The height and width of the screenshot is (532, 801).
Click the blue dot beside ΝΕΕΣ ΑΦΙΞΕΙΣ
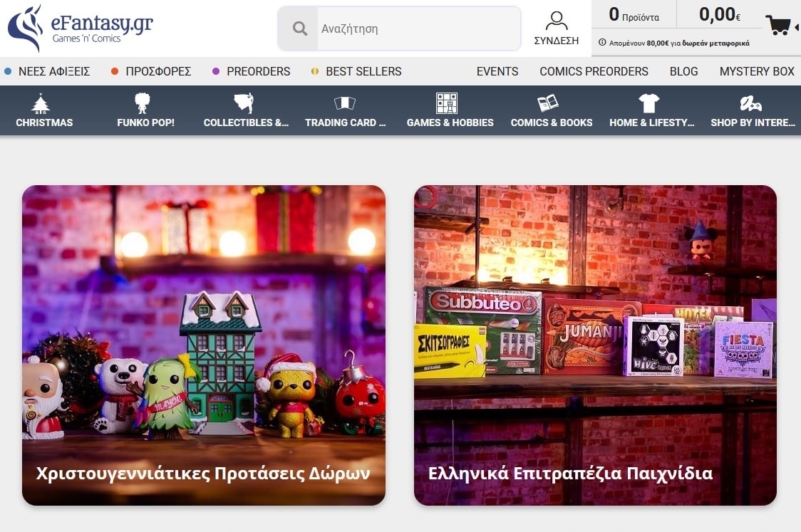click(8, 71)
